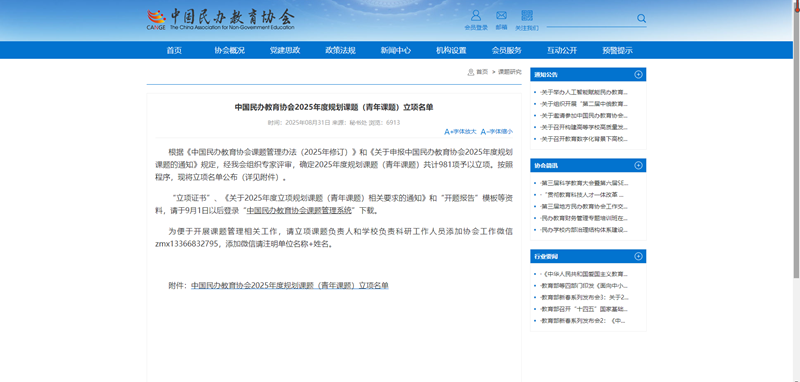800x382 pixels.
Task: Open notice 关于召开教育数字化背景下高校
Action: pos(584,139)
